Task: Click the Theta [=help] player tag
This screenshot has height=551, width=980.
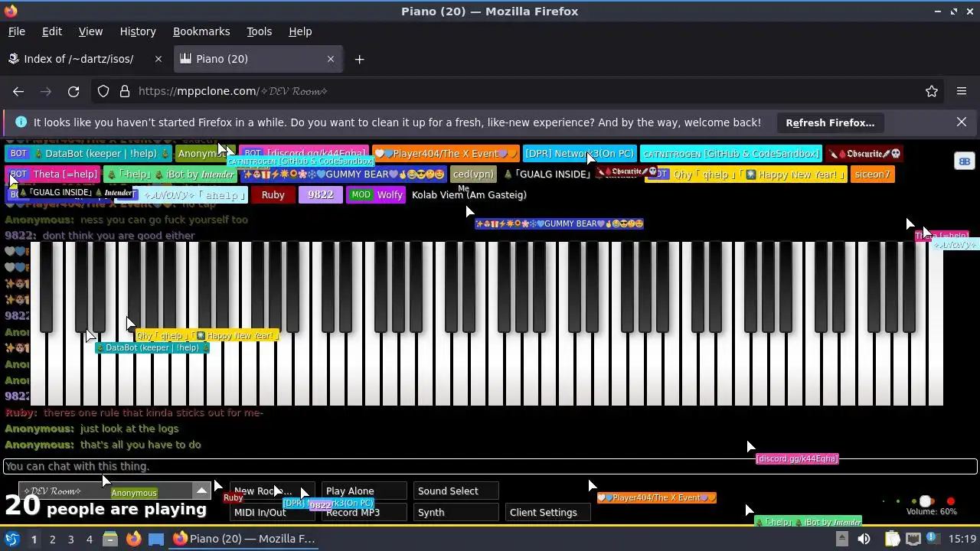Action: tap(54, 174)
